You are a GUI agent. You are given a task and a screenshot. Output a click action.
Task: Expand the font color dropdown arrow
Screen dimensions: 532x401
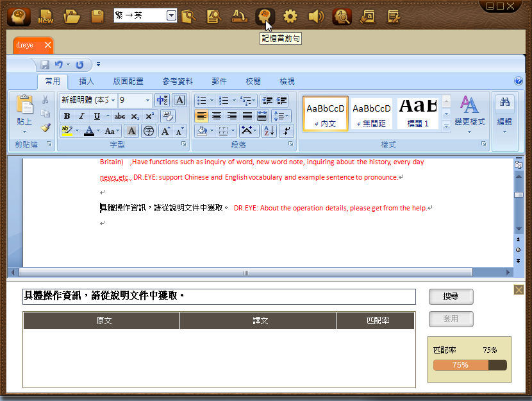pyautogui.click(x=99, y=131)
